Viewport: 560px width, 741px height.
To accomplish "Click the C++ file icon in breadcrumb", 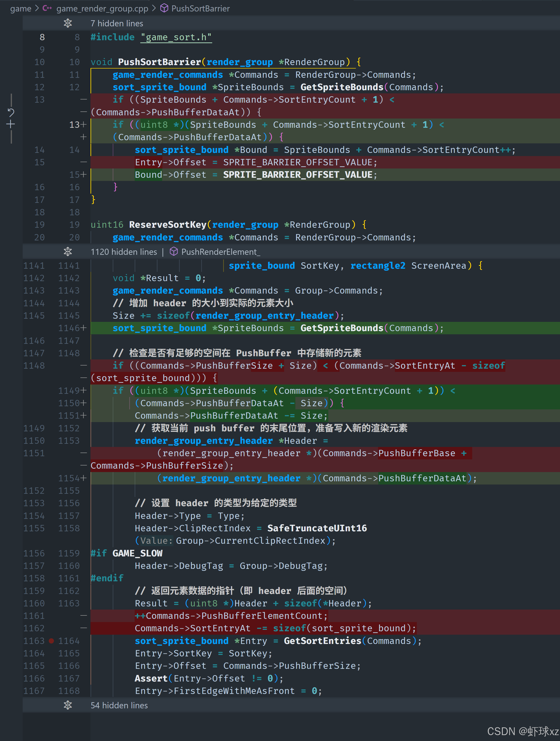I will 47,8.
